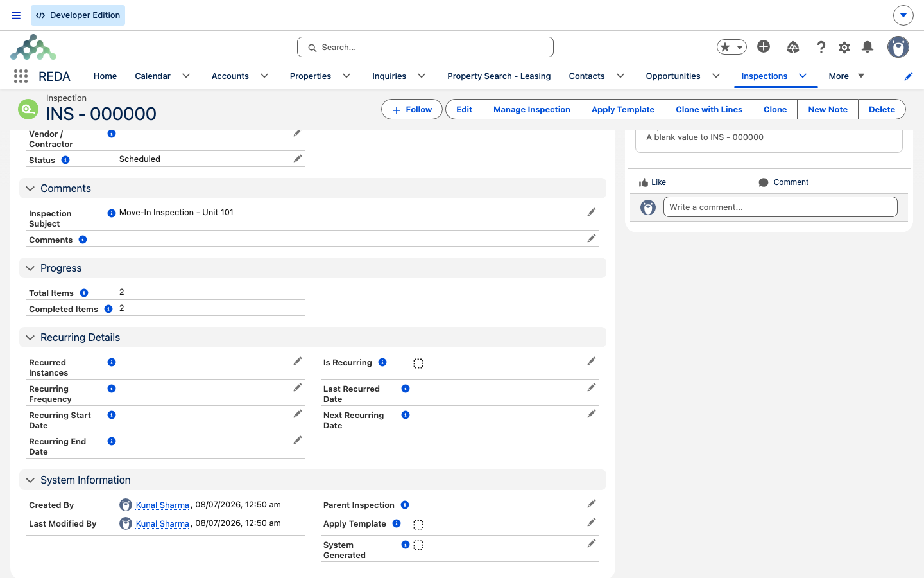Viewport: 924px width, 578px height.
Task: Open the Global Actions plus icon
Action: pyautogui.click(x=764, y=46)
